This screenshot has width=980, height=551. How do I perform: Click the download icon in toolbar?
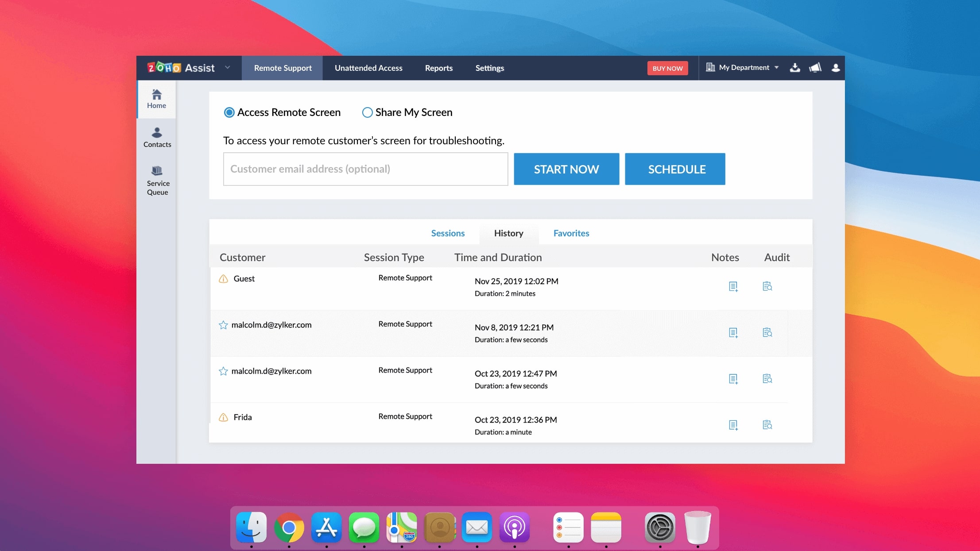tap(794, 67)
